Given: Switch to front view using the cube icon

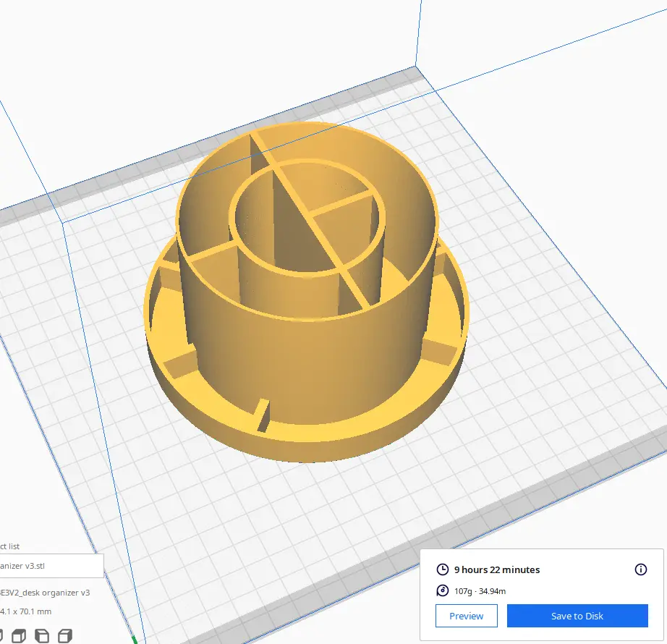Looking at the screenshot, I should 20,635.
